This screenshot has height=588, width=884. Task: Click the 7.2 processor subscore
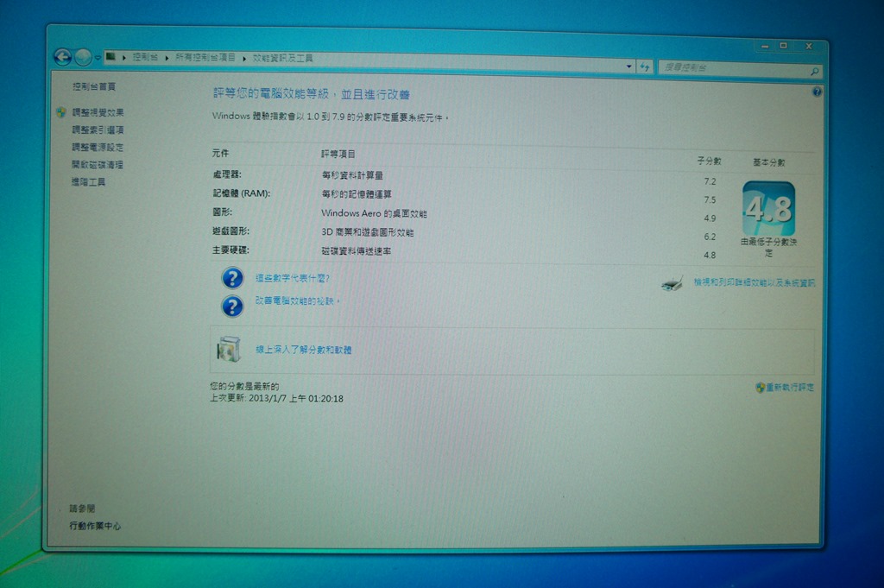tap(710, 181)
